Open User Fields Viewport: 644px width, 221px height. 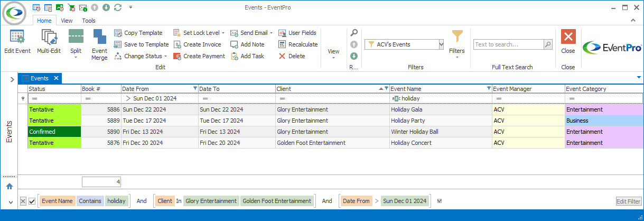(297, 33)
